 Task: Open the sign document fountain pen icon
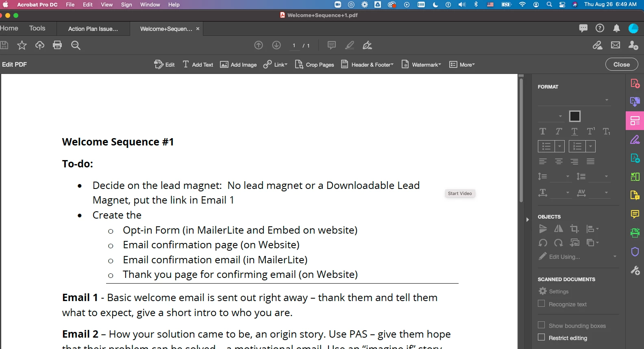tap(368, 45)
